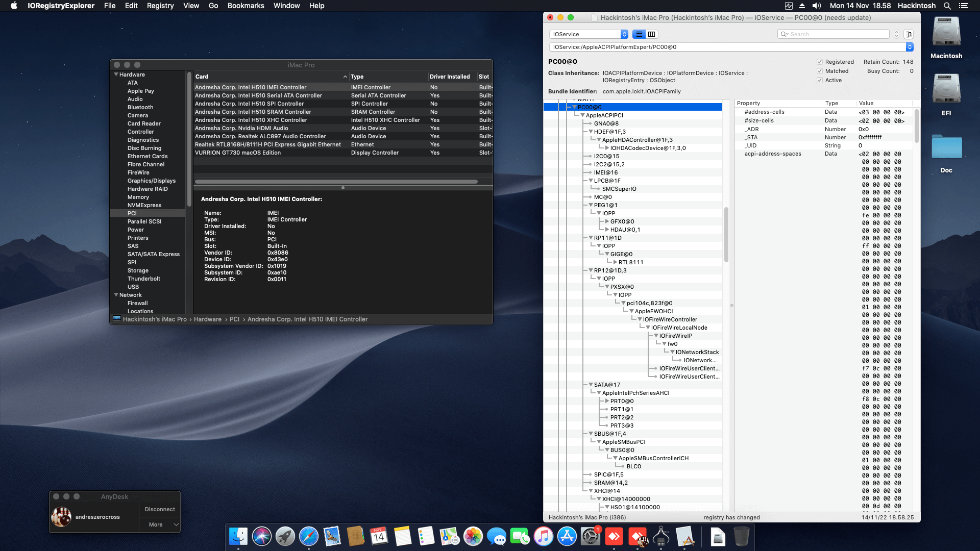Open Spotlight search in menu bar

[947, 6]
